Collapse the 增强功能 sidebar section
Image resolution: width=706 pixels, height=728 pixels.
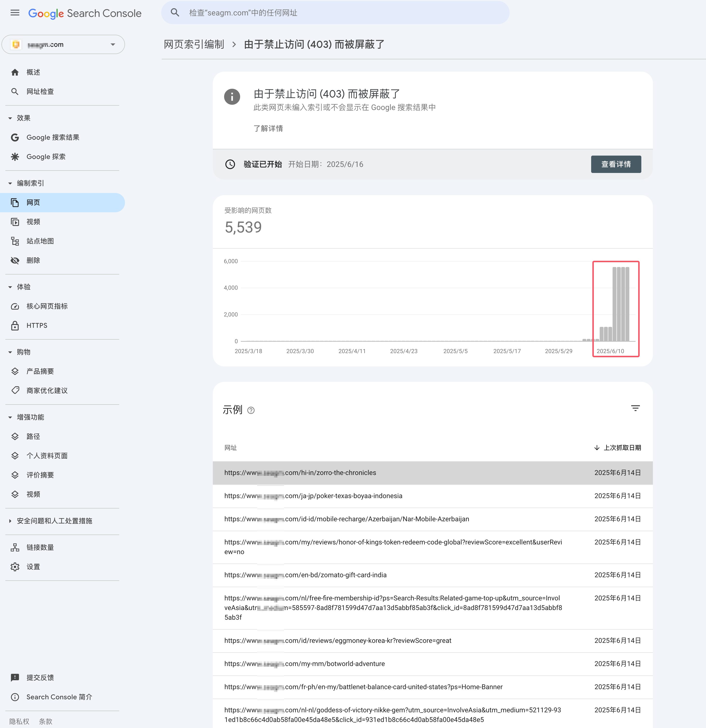click(x=10, y=417)
